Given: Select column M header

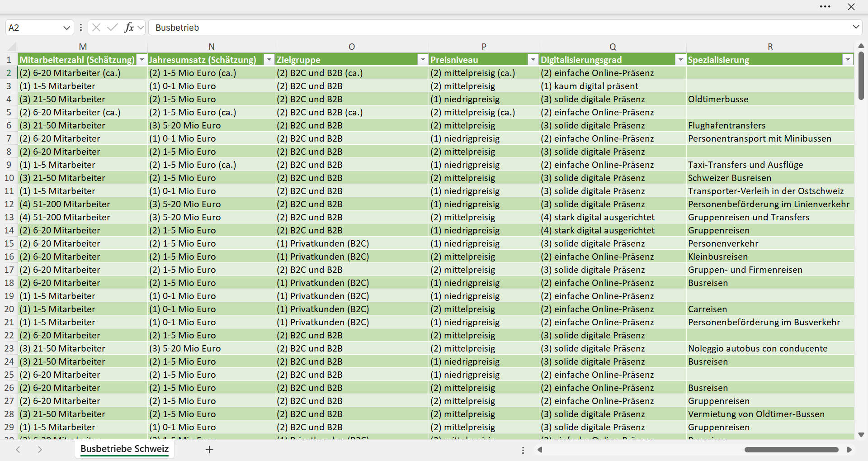Looking at the screenshot, I should (x=83, y=47).
